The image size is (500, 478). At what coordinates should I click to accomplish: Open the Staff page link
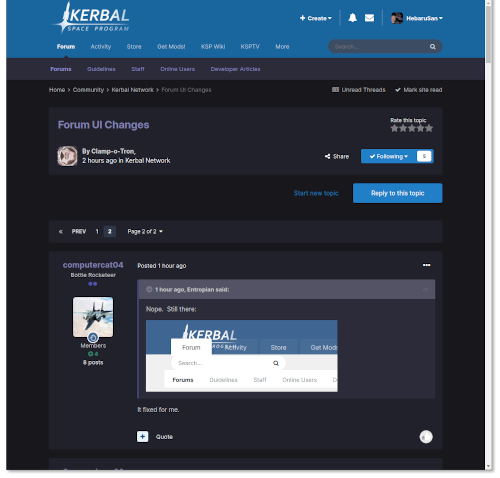click(138, 69)
